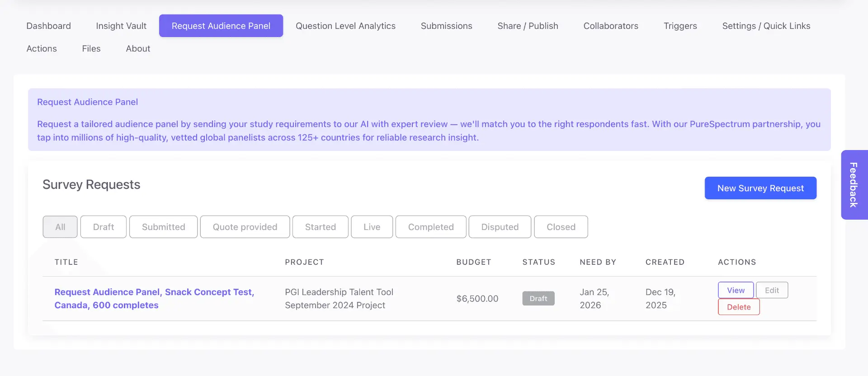The width and height of the screenshot is (868, 376).
Task: Open Settings / Quick Links tab
Action: [x=766, y=26]
